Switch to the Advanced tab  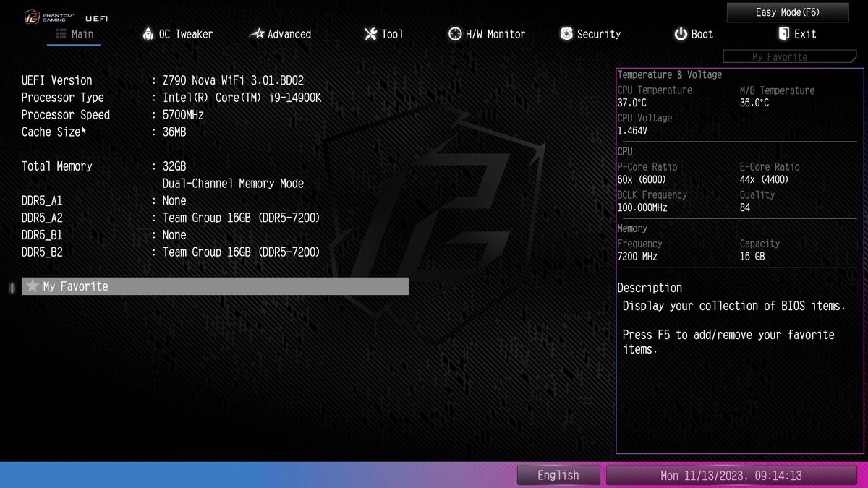pos(280,34)
